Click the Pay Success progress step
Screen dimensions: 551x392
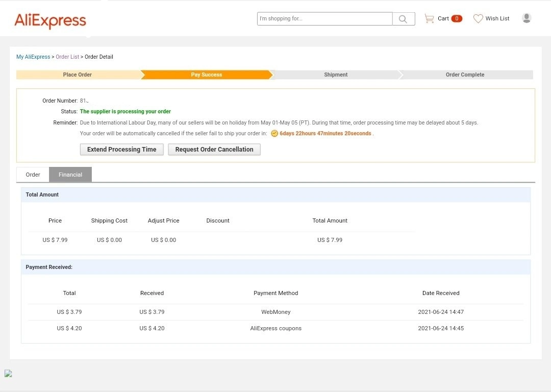coord(207,75)
